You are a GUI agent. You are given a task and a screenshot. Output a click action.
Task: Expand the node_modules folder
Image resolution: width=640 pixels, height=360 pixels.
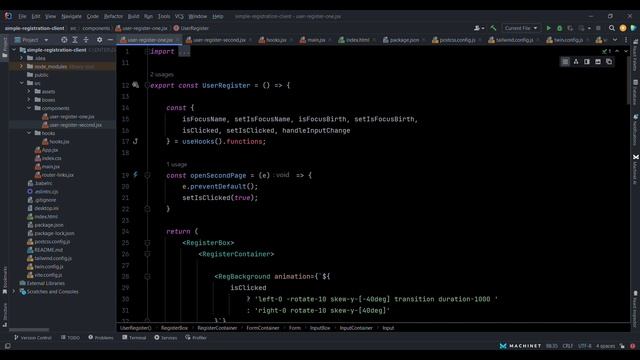pyautogui.click(x=21, y=66)
